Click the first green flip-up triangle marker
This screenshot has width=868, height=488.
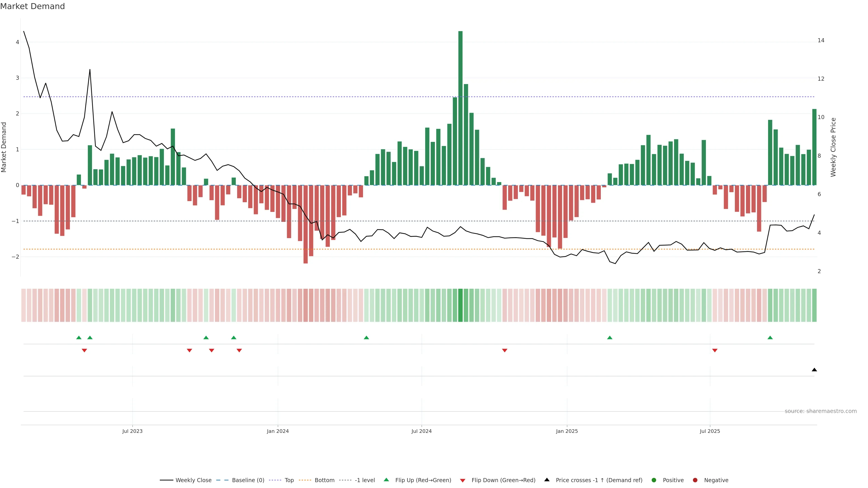[79, 338]
